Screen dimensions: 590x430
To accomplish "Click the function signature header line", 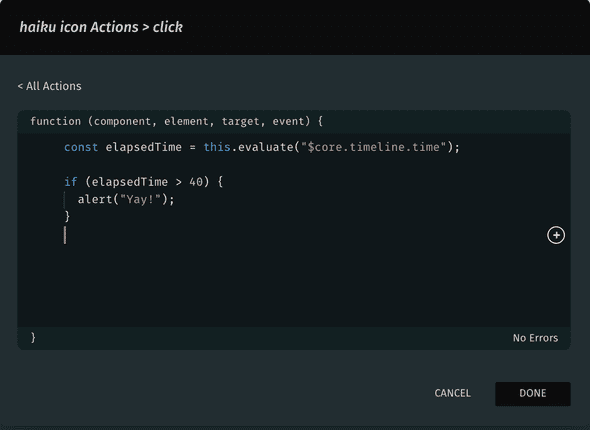I will 176,122.
